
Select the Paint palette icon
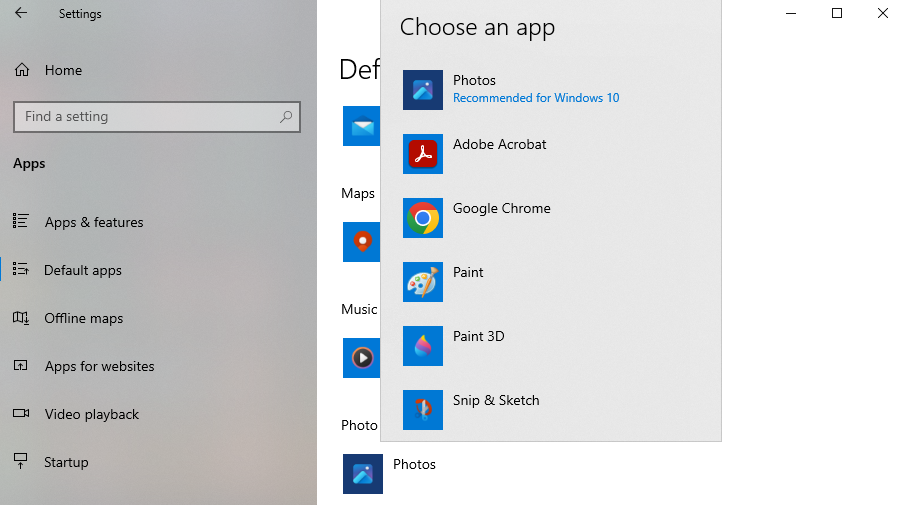click(x=422, y=282)
